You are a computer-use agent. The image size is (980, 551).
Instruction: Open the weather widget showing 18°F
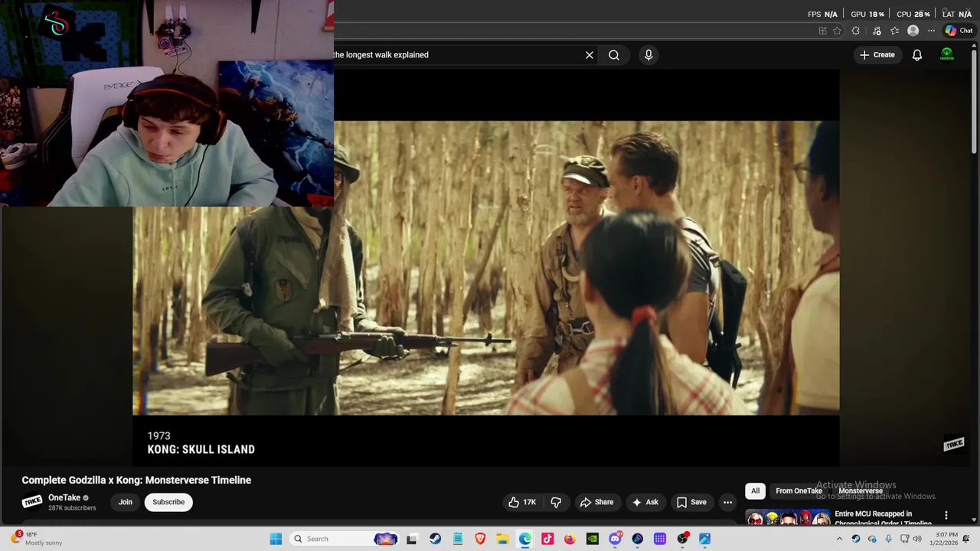pyautogui.click(x=37, y=539)
